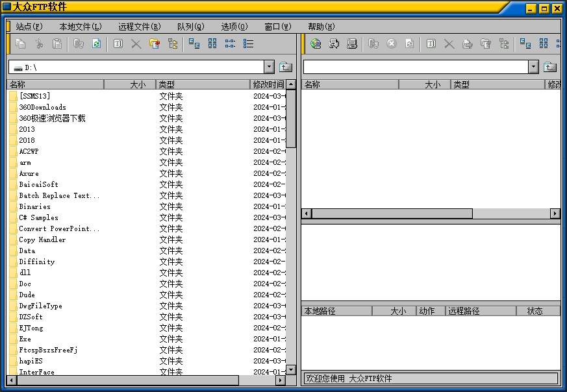Viewport: 567px width, 392px height.
Task: Click the local pane transfer files icon
Action: point(79,44)
